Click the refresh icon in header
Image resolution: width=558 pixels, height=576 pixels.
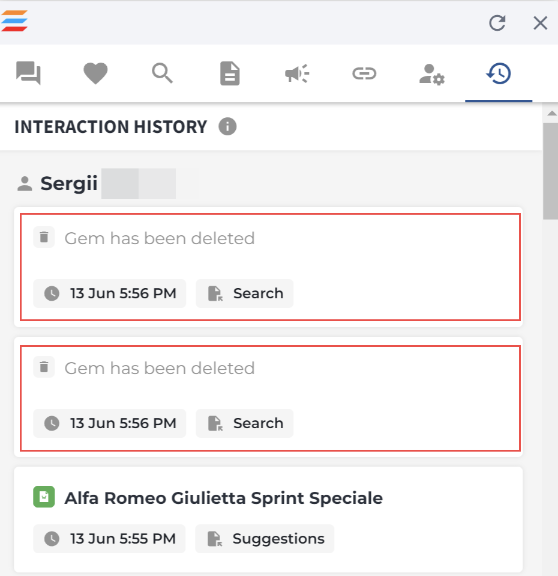pos(497,23)
